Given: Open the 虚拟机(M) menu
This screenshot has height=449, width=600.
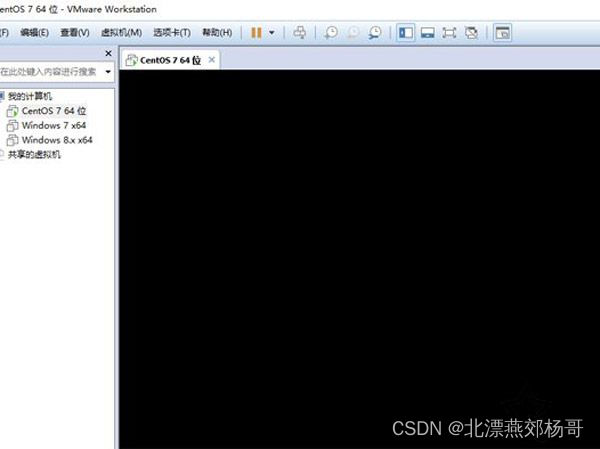Looking at the screenshot, I should pos(122,33).
